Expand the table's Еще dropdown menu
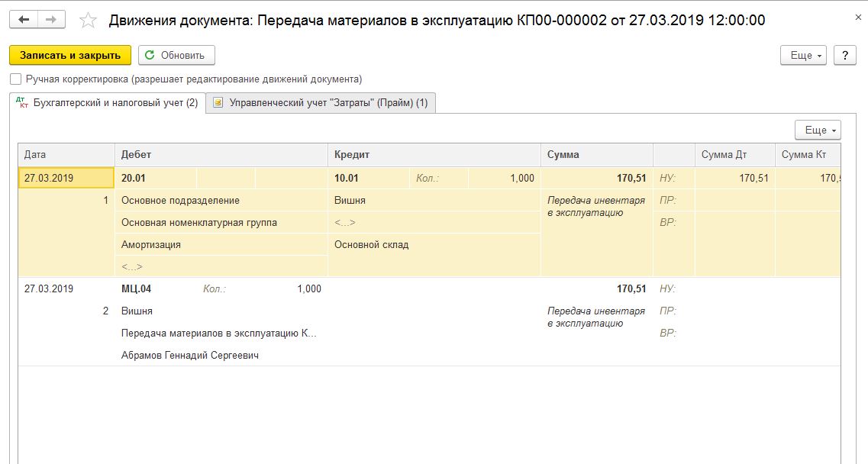 coord(818,130)
